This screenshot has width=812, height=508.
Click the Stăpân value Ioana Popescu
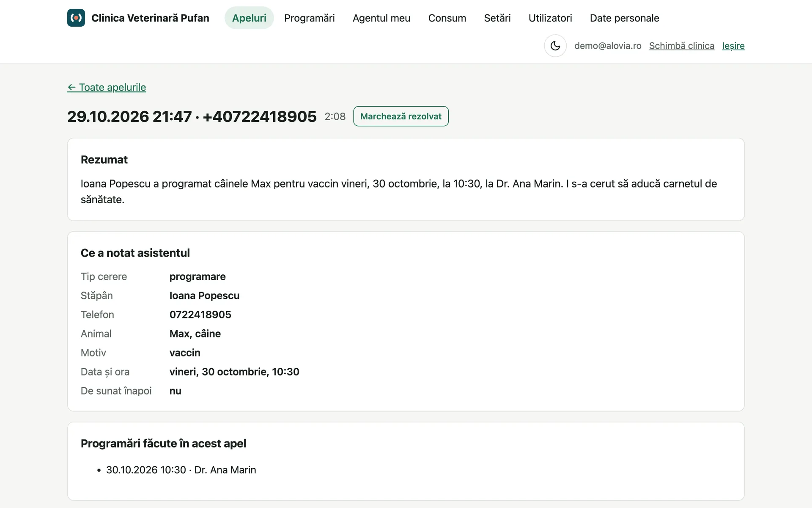point(204,295)
